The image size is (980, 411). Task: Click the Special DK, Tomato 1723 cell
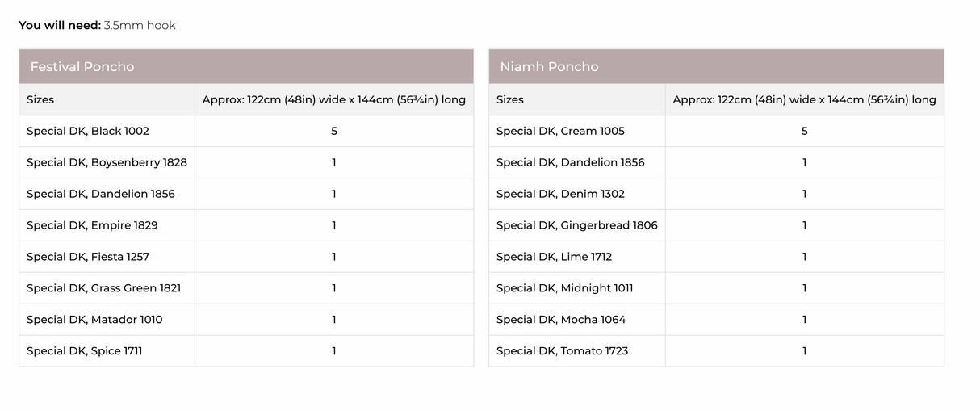577,351
